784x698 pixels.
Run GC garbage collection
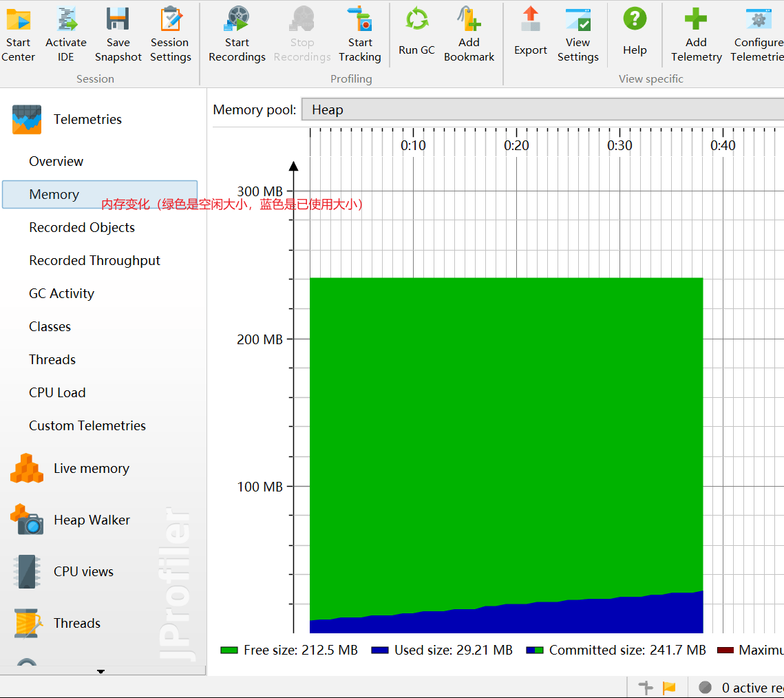[x=416, y=21]
